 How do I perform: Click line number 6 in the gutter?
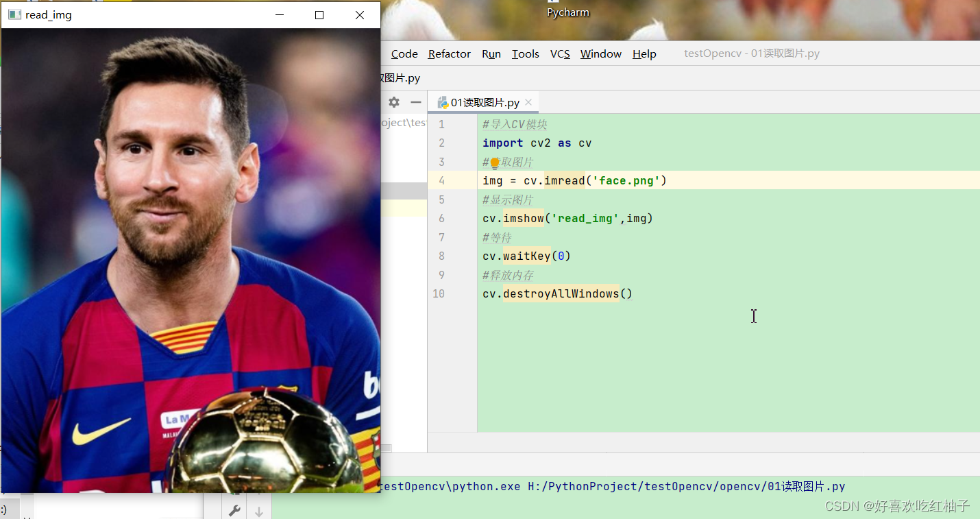[441, 219]
